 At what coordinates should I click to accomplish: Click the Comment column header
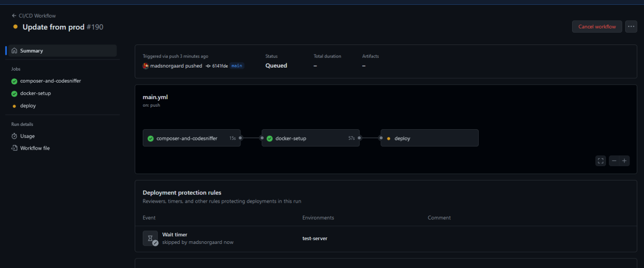click(439, 218)
